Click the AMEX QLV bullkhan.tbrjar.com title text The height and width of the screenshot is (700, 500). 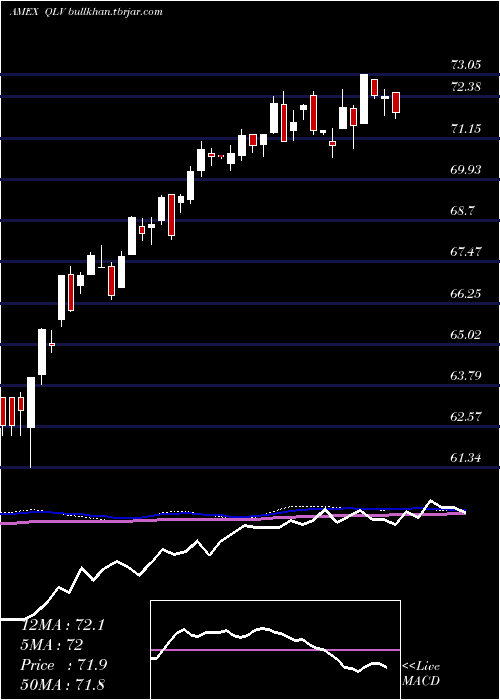pyautogui.click(x=86, y=12)
